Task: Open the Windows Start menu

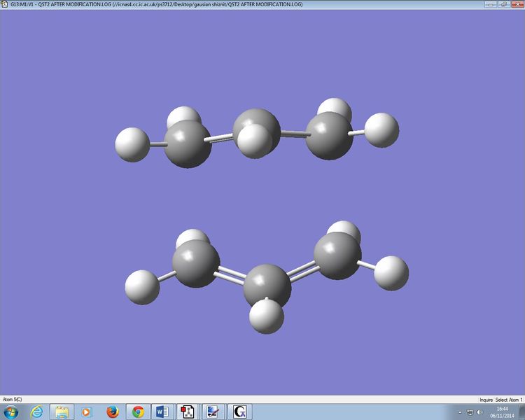Action: [x=10, y=412]
